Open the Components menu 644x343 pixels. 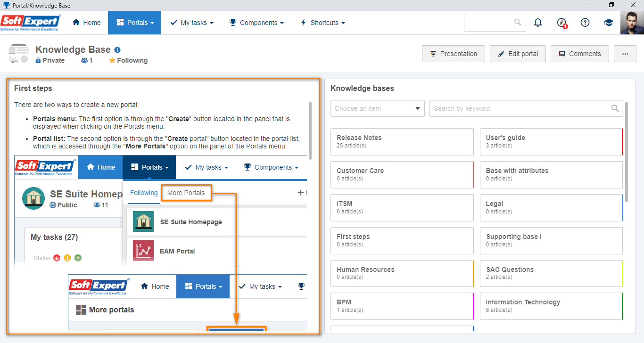point(256,23)
